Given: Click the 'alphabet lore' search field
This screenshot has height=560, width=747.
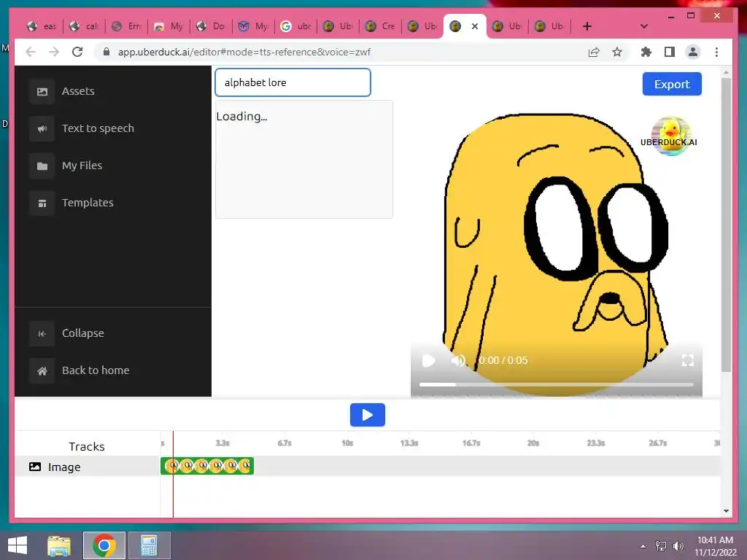Looking at the screenshot, I should tap(293, 82).
